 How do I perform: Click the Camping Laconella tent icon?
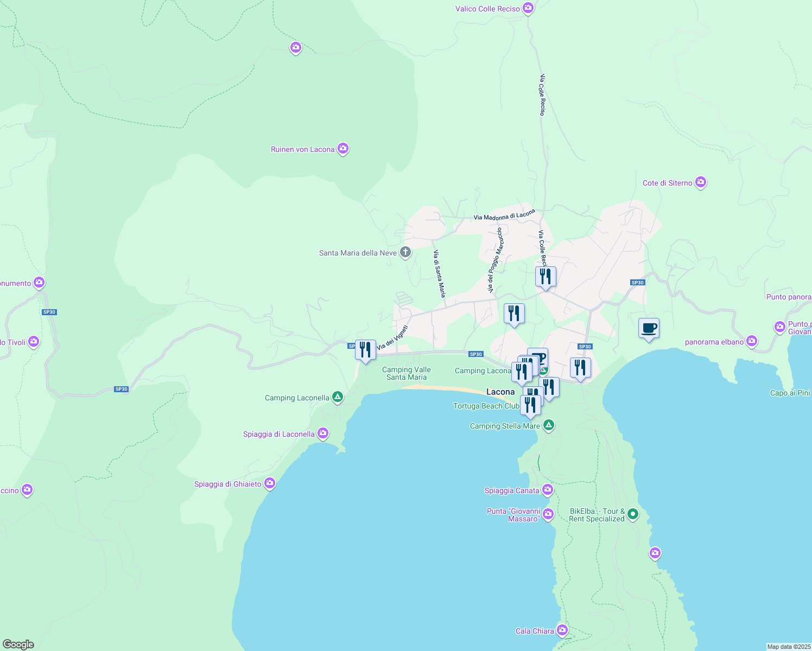(x=337, y=397)
